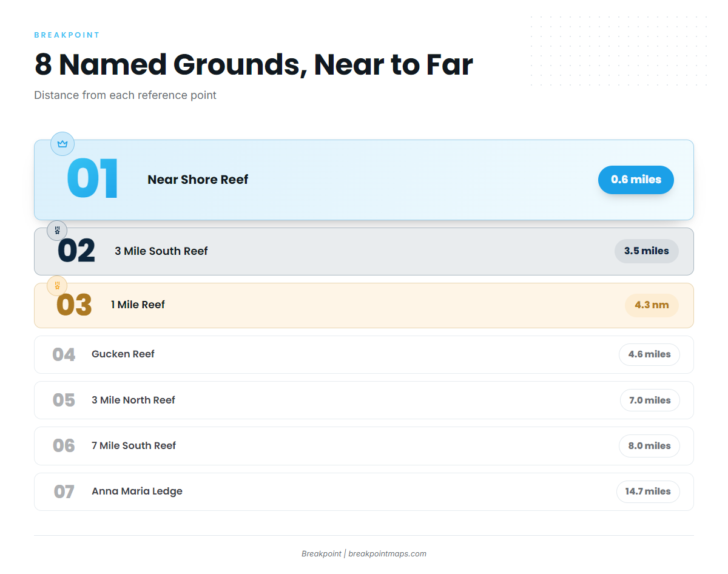
Task: Click the blue "0.6 miles" pill
Action: tap(636, 180)
